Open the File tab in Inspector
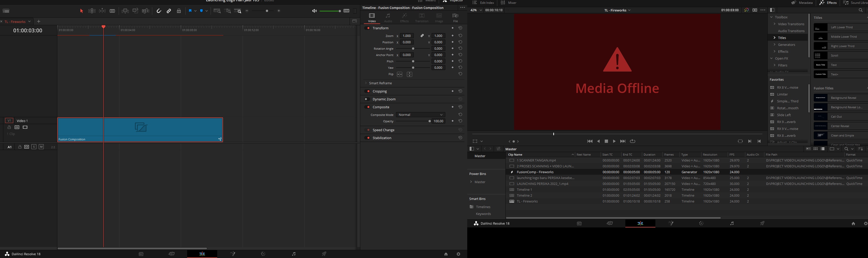 pos(456,18)
